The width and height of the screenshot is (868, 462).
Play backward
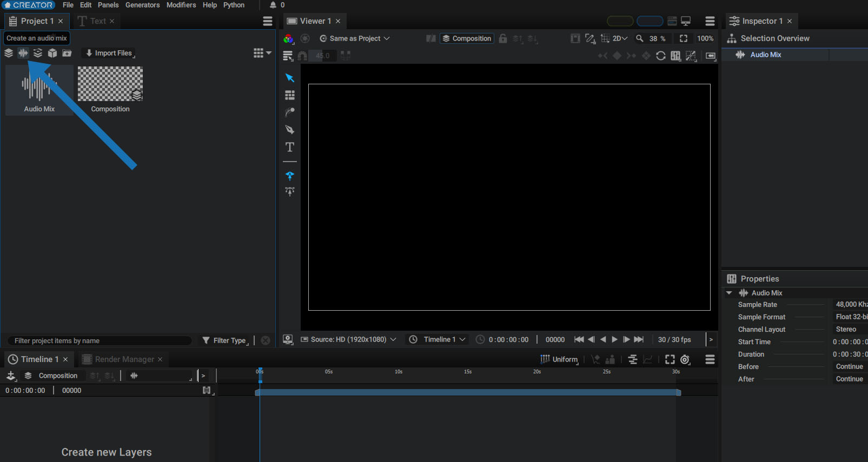tap(603, 339)
